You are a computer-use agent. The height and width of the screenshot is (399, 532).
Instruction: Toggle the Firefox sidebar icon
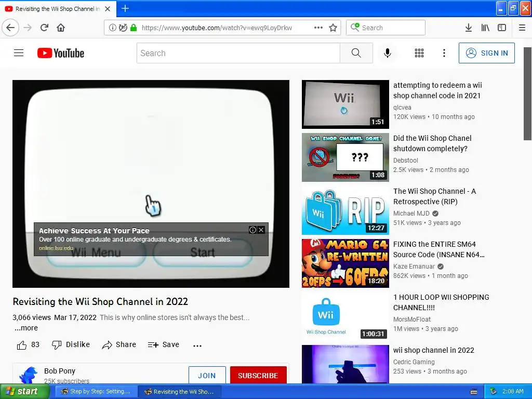tap(502, 28)
